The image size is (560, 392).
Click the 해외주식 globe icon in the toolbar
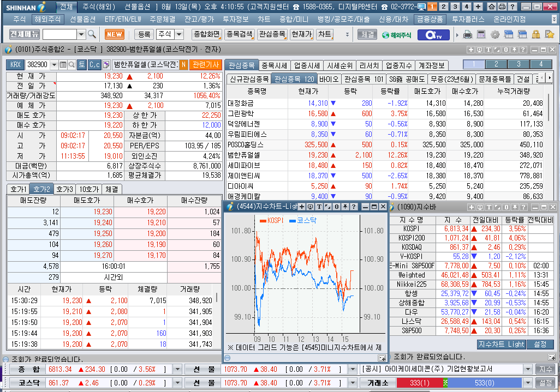[396, 35]
